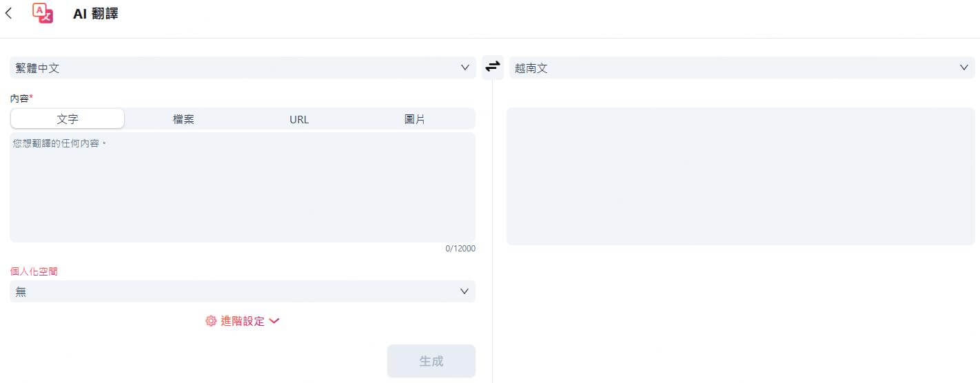Viewport: 980px width, 383px height.
Task: Expand the 個人化空間 dropdown showing 無
Action: coord(234,291)
